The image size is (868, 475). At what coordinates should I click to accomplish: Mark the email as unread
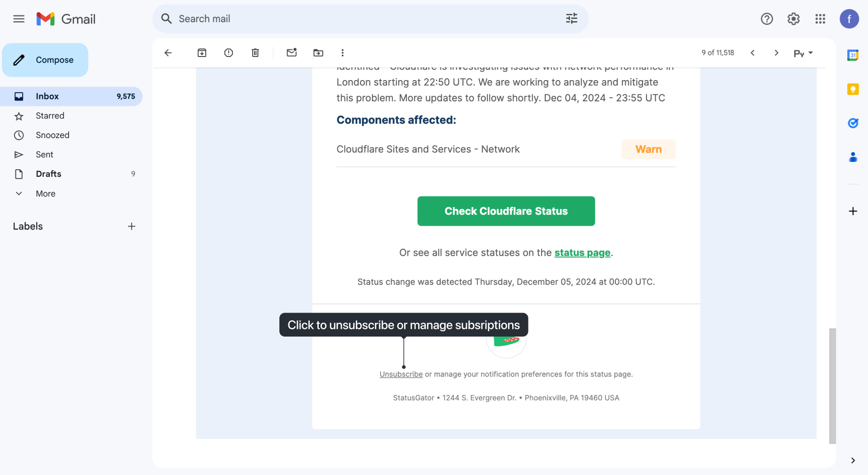(x=292, y=53)
